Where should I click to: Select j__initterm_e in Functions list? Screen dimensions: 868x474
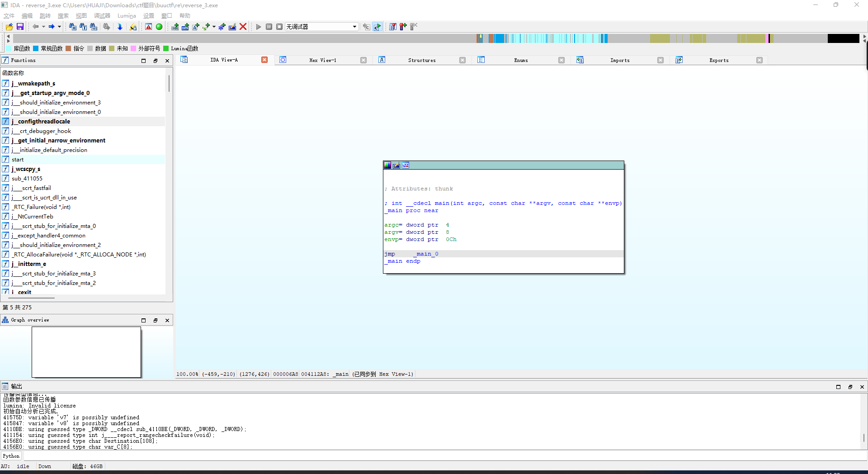pyautogui.click(x=83, y=264)
